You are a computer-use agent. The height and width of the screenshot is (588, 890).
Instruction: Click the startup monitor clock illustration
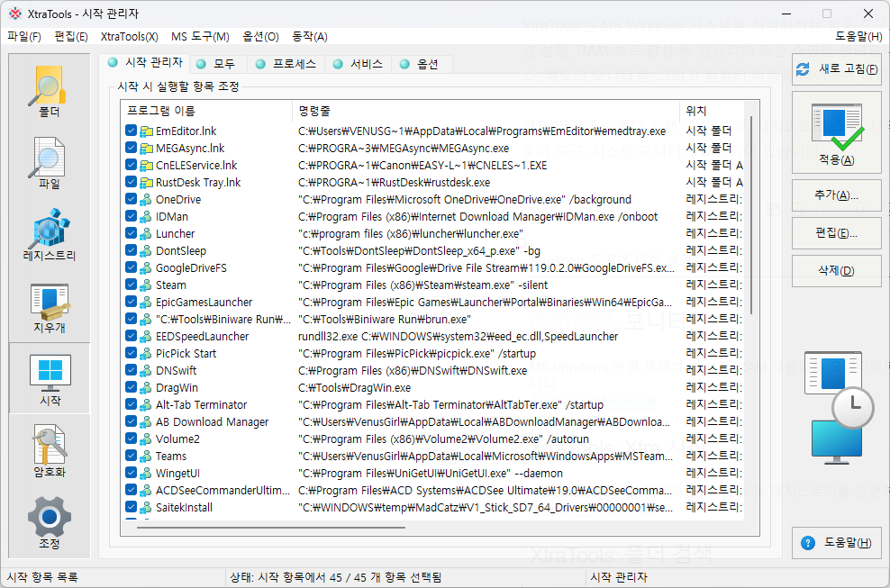pyautogui.click(x=839, y=406)
